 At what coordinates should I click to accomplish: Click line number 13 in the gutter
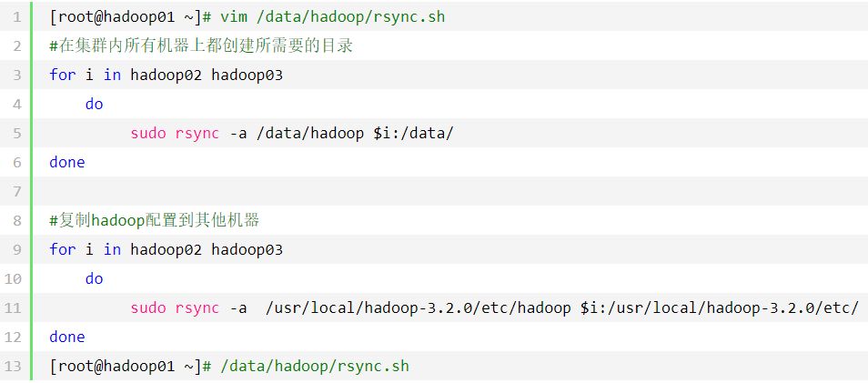pyautogui.click(x=16, y=367)
